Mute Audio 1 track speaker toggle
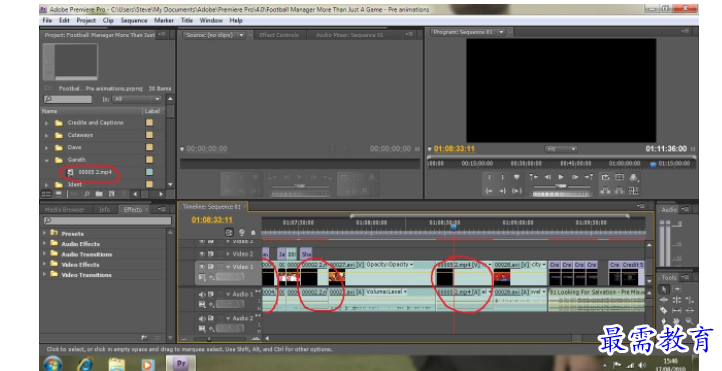 pos(202,294)
